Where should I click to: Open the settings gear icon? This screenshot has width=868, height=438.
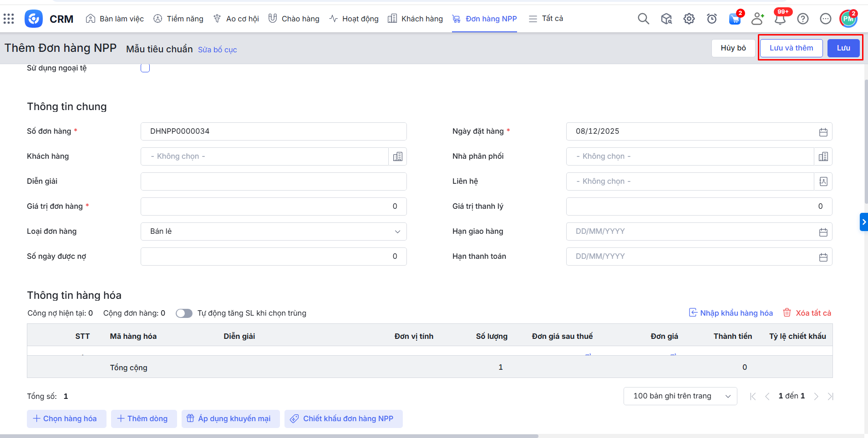coord(689,19)
